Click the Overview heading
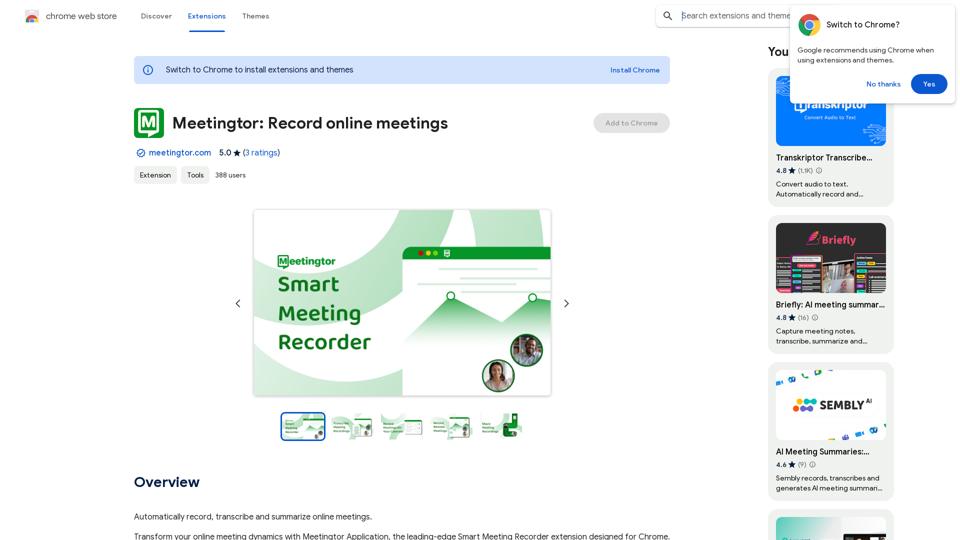 click(x=167, y=482)
